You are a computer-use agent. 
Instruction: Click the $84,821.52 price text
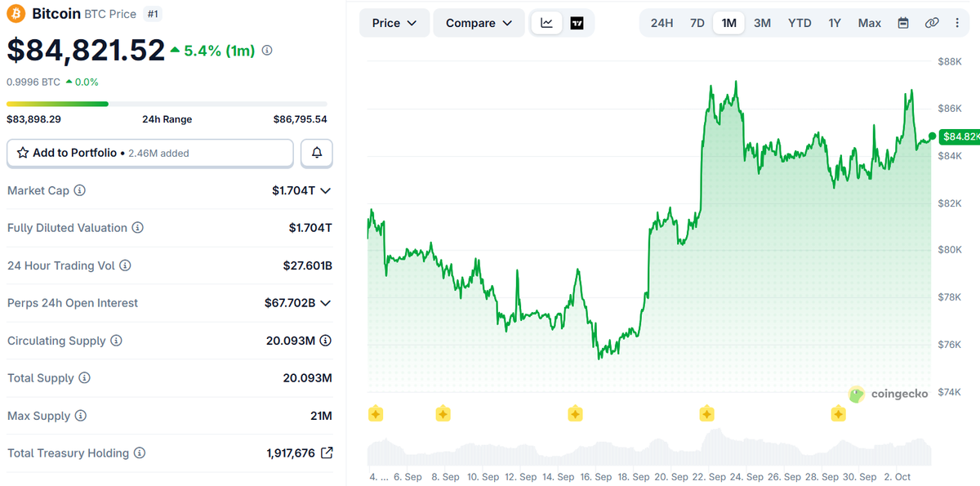[x=86, y=51]
